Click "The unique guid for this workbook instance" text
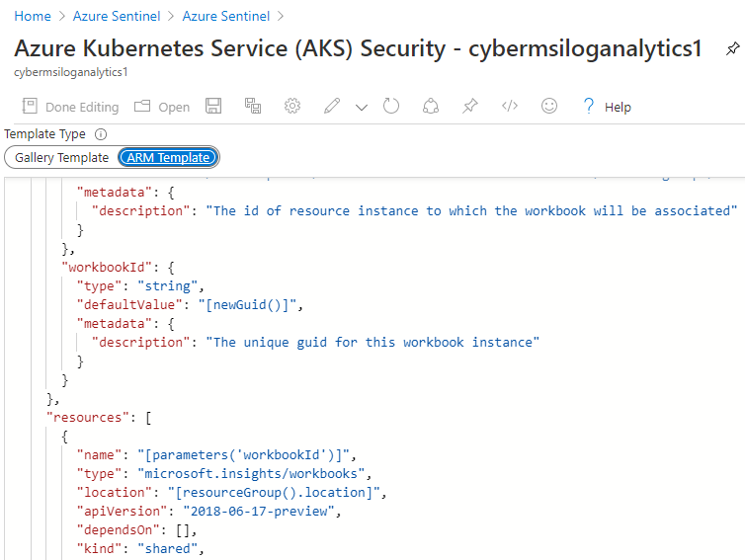The image size is (745, 560). coord(372,343)
